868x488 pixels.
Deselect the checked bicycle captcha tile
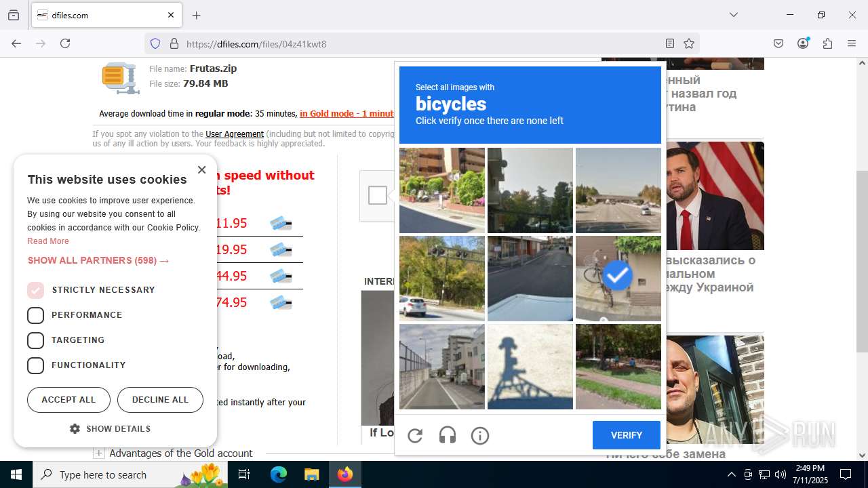click(618, 279)
